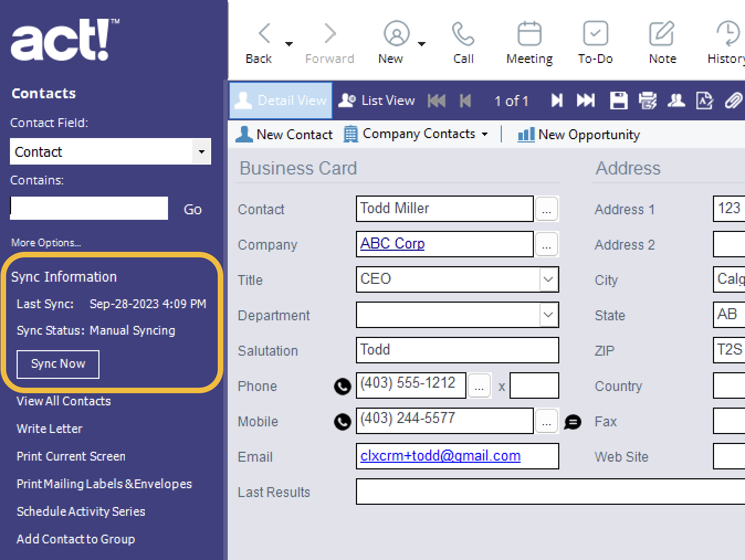This screenshot has height=560, width=745.
Task: Dial the Mobile number using its handset icon
Action: pyautogui.click(x=343, y=422)
